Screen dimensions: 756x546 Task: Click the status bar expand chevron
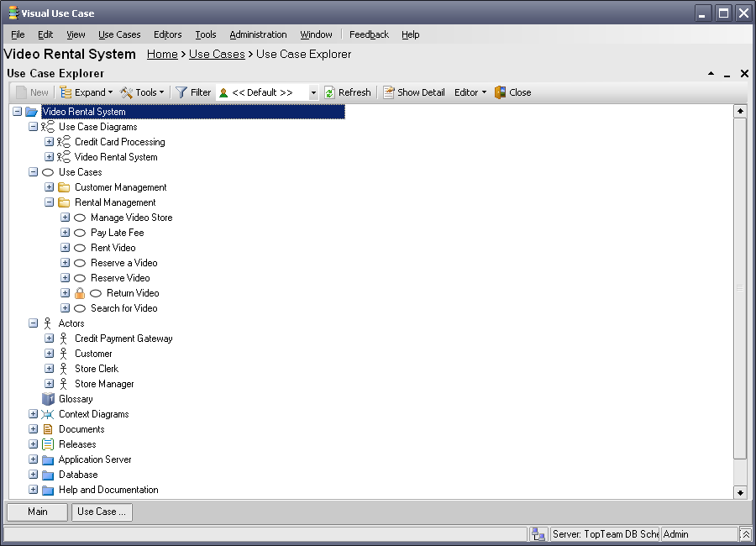point(745,534)
